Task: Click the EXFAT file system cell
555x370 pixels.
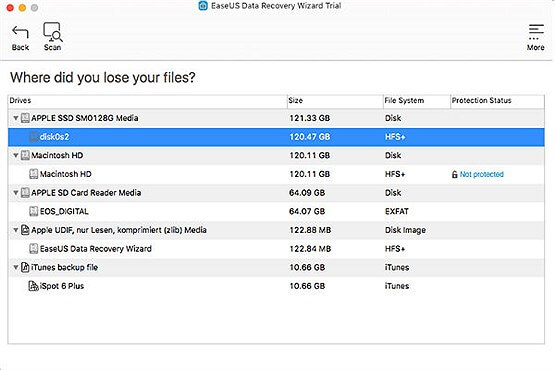Action: click(397, 211)
